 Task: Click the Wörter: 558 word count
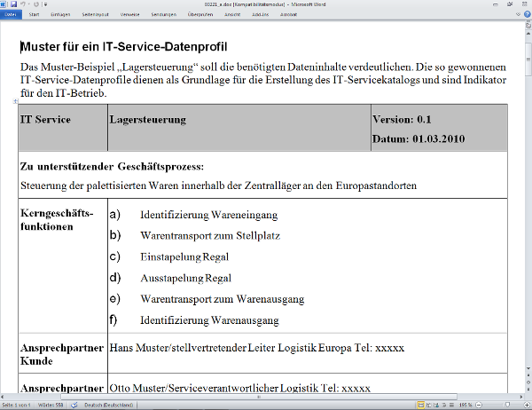(52, 405)
